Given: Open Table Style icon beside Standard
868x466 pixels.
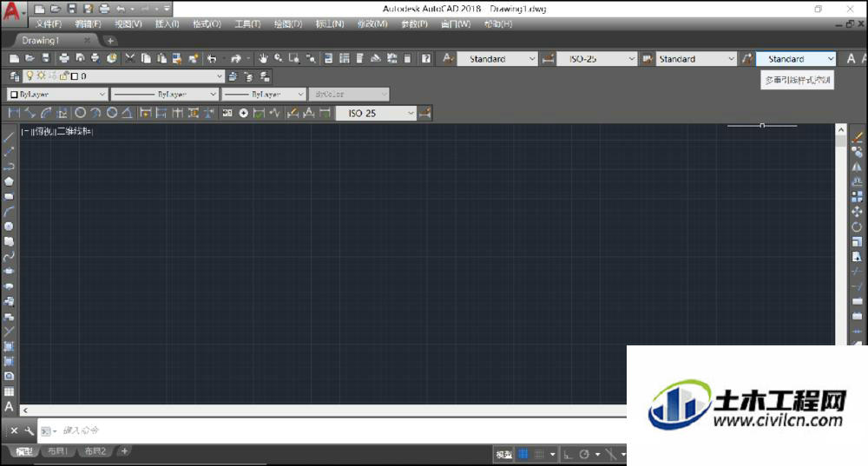Looking at the screenshot, I should pyautogui.click(x=648, y=59).
